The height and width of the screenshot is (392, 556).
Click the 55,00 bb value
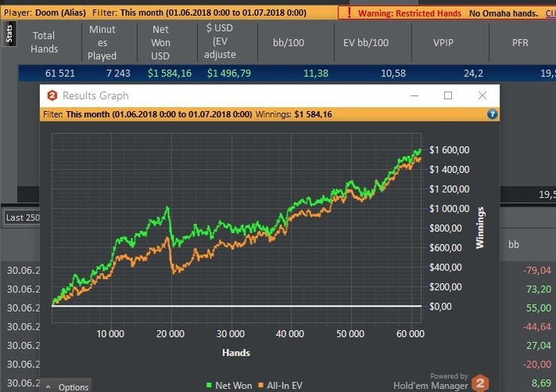539,308
